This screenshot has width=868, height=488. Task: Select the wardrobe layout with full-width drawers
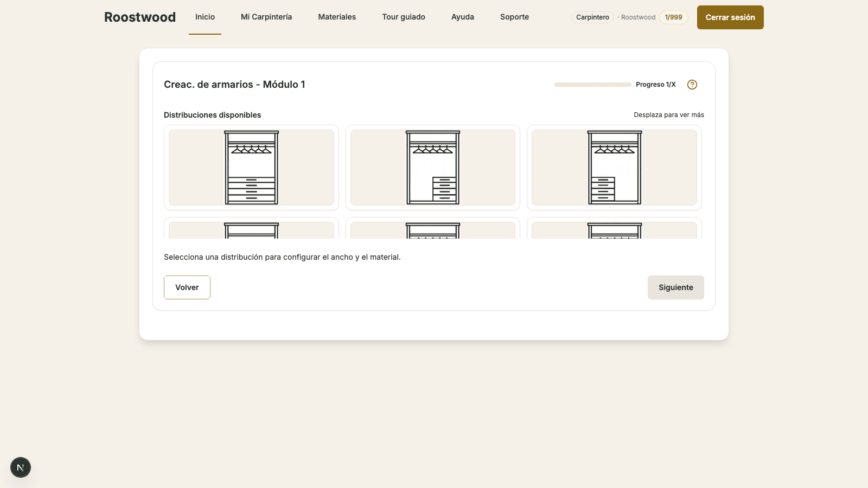[x=251, y=168]
